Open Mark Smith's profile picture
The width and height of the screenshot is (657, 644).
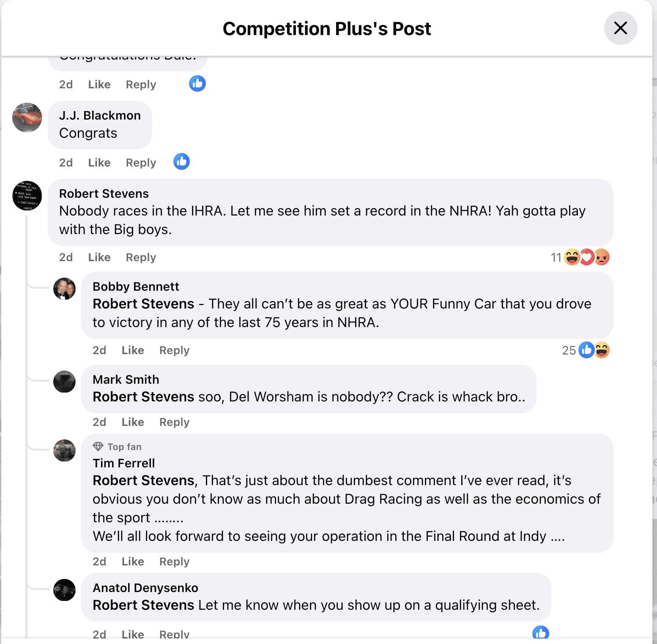(x=65, y=382)
